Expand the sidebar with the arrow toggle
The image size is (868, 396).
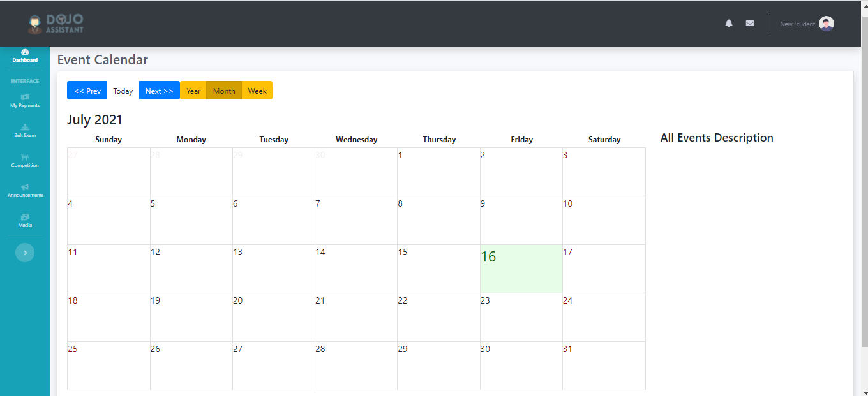[25, 253]
